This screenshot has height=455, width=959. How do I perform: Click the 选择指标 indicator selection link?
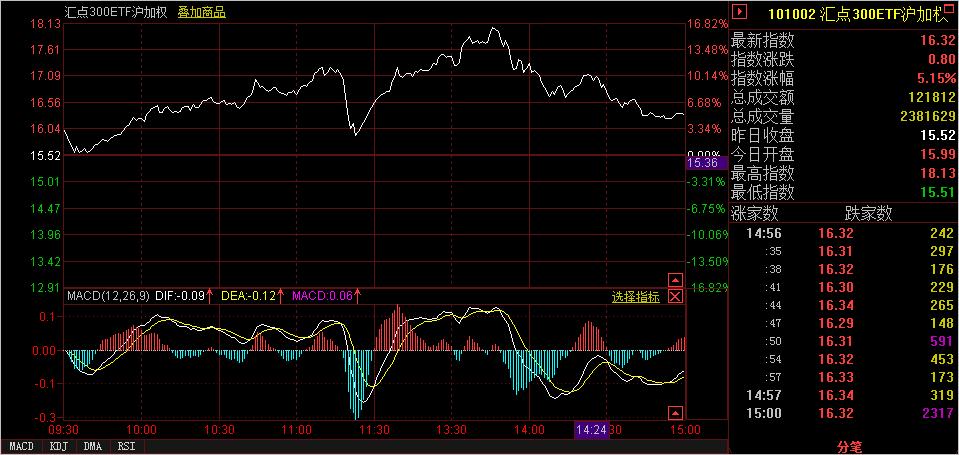pyautogui.click(x=635, y=297)
